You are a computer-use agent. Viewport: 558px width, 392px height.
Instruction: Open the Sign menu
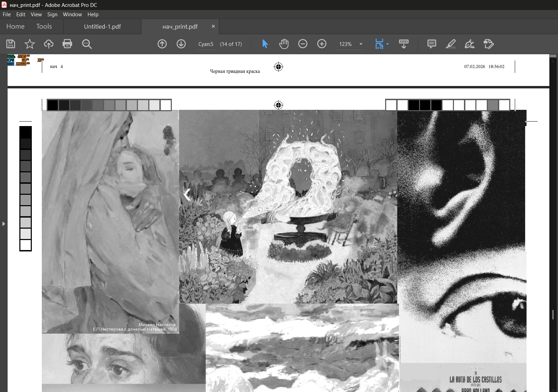(x=52, y=15)
